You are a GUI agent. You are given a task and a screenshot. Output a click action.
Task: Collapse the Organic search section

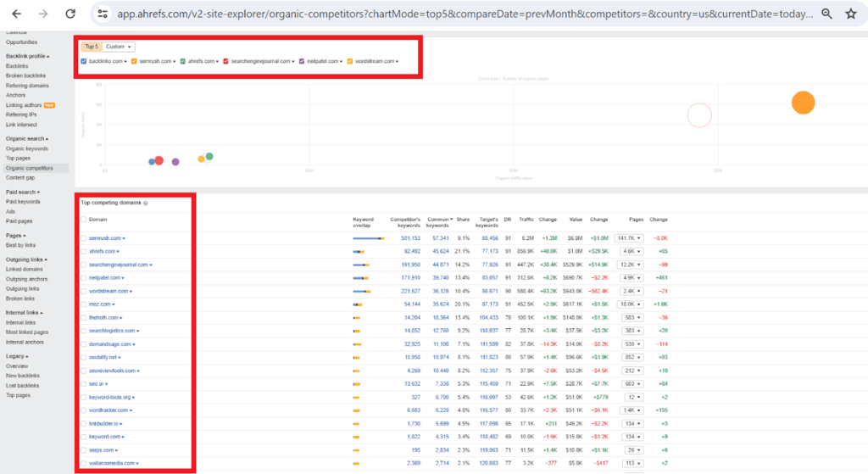[x=27, y=139]
